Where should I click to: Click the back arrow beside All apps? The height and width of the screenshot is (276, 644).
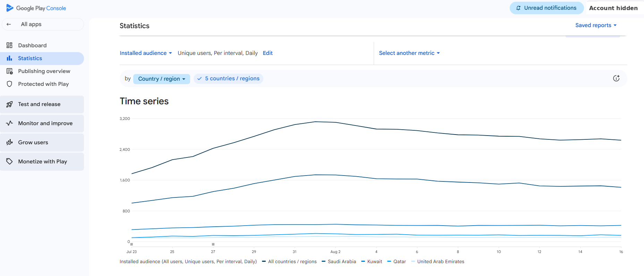coord(9,24)
